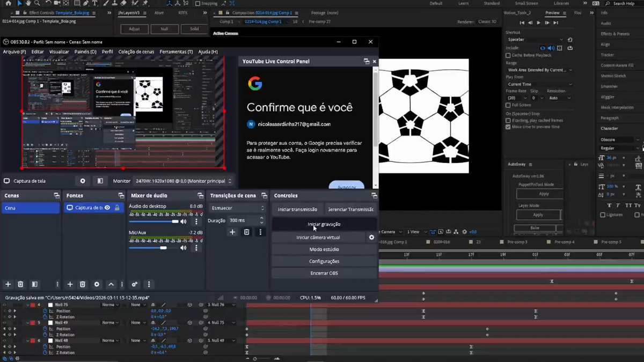The width and height of the screenshot is (644, 362).
Task: Open Mic/Aux options three-dot menu
Action: click(196, 248)
